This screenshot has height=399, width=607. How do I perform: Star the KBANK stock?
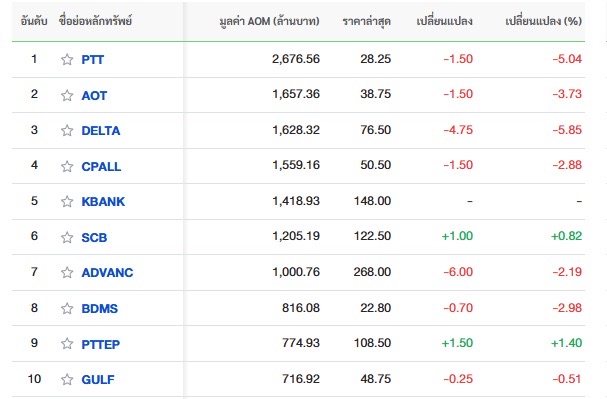tap(67, 202)
